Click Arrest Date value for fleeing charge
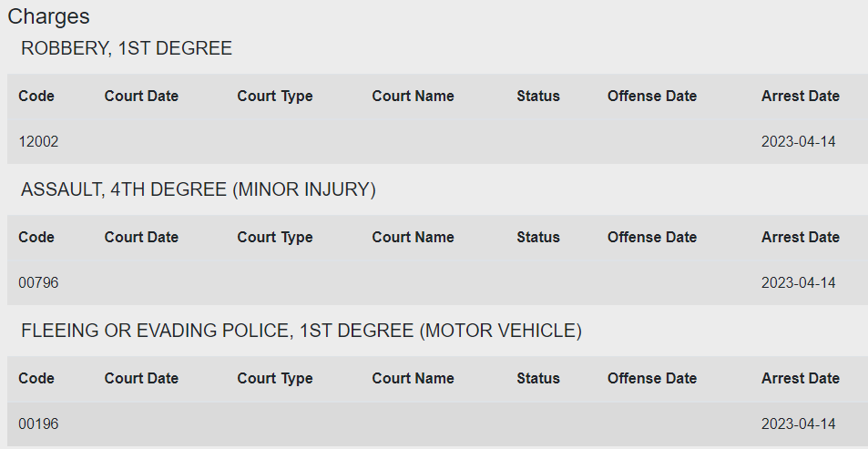This screenshot has height=449, width=868. [798, 424]
